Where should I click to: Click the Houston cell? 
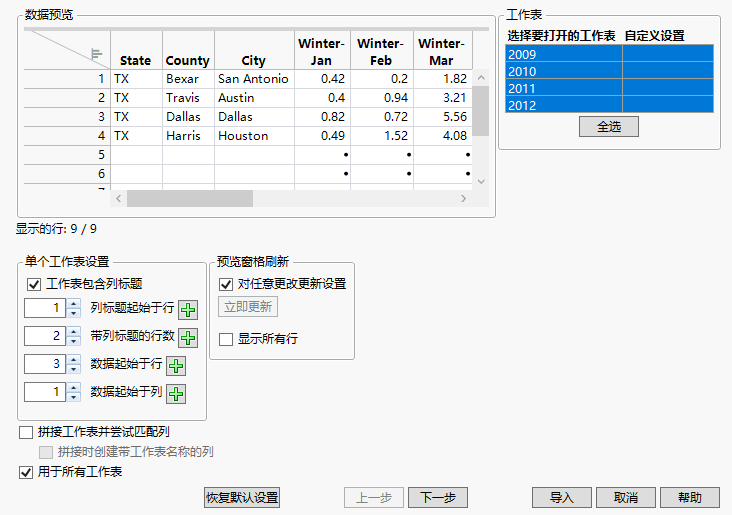click(254, 136)
